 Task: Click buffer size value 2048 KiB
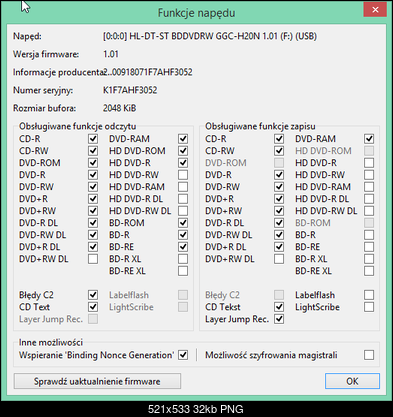pos(119,108)
